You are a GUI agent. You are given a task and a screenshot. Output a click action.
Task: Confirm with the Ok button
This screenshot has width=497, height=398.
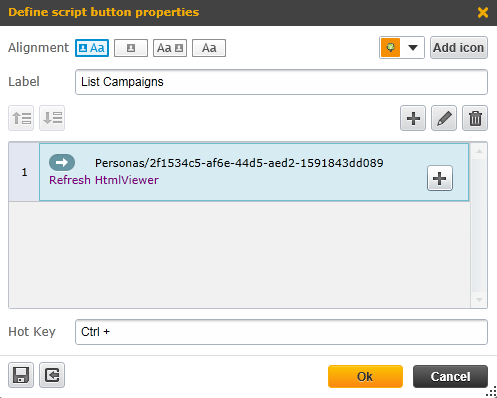pyautogui.click(x=365, y=376)
